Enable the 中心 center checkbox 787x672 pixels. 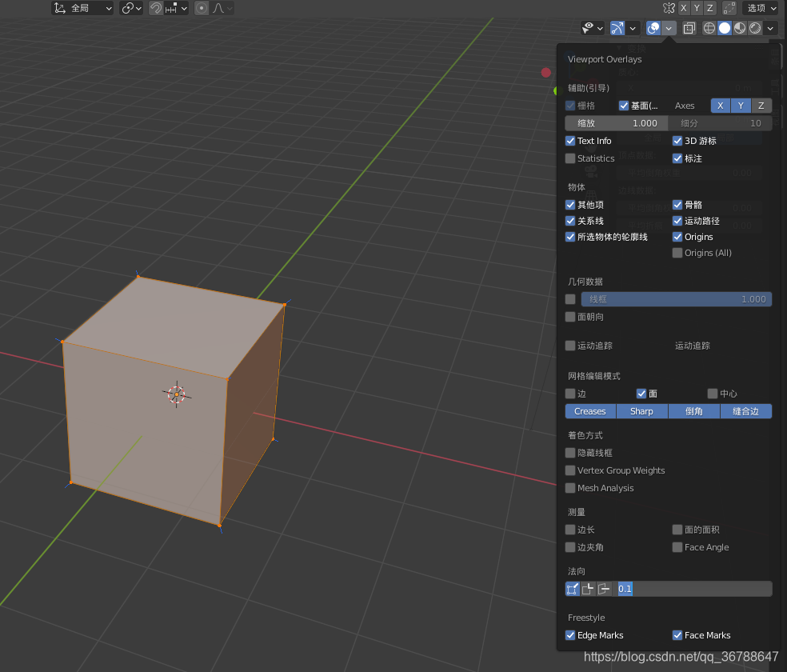point(713,394)
